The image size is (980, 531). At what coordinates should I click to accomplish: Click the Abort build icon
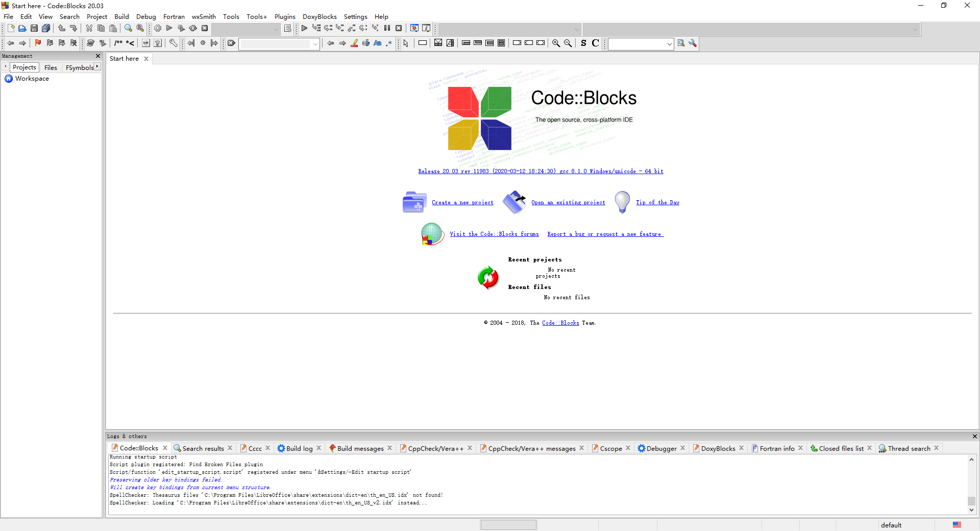coord(205,28)
